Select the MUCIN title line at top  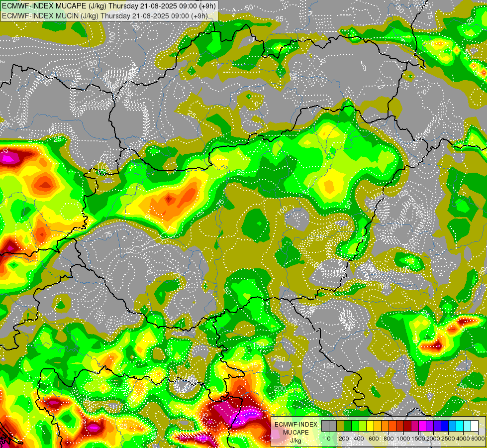pyautogui.click(x=104, y=15)
